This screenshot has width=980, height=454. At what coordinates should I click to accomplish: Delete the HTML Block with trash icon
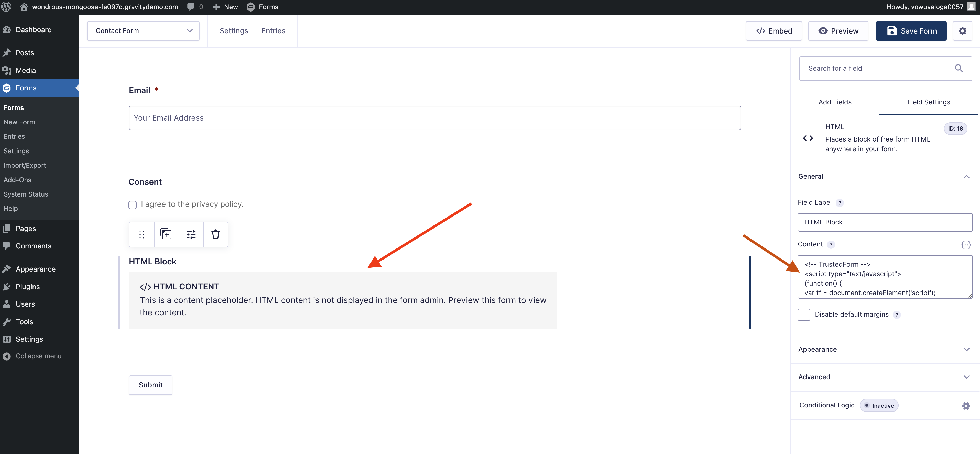216,234
